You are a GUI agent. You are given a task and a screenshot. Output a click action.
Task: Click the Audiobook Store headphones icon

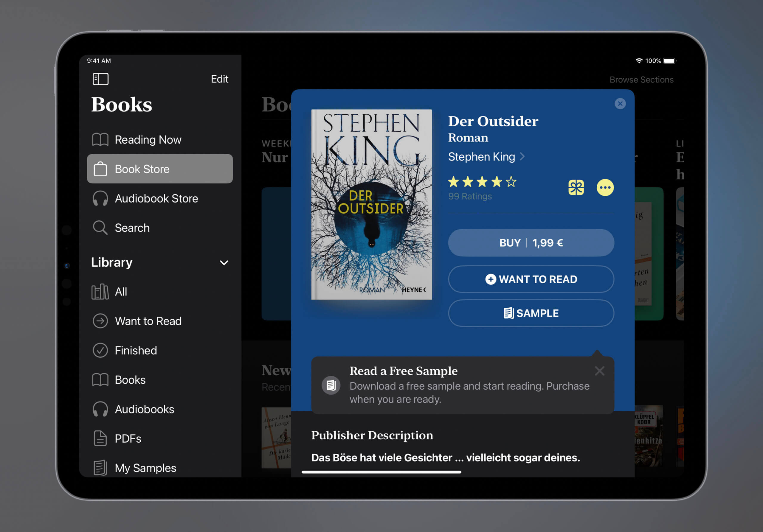100,199
